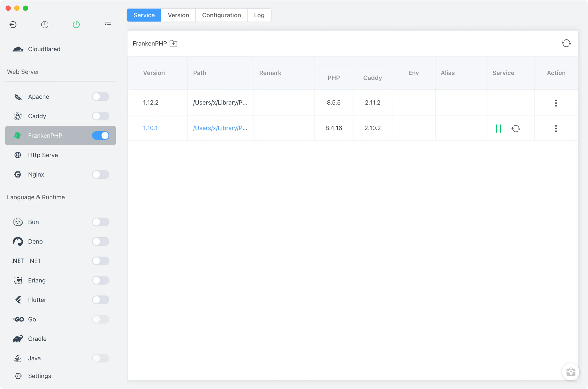Toggle the Flutter switch
The width and height of the screenshot is (588, 389).
[x=100, y=300]
